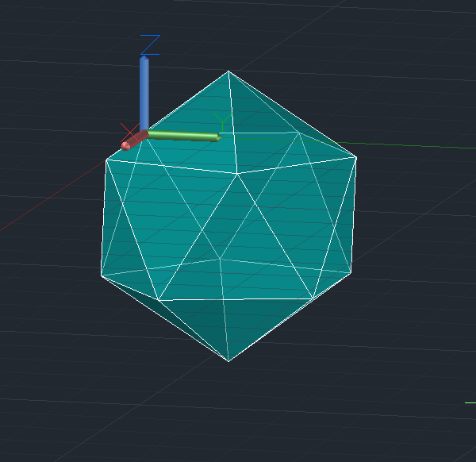Select the red X axis gizmo arrow
The image size is (476, 462).
pyautogui.click(x=134, y=141)
